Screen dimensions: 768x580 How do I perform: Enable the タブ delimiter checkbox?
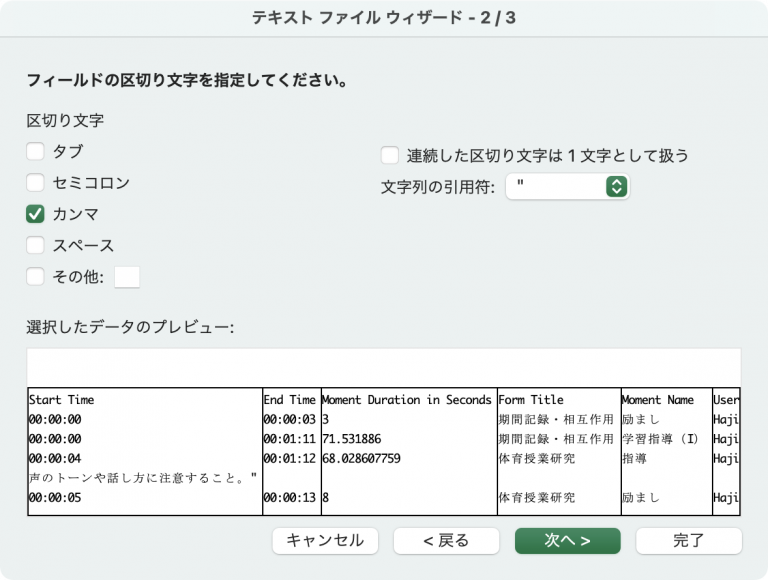pos(36,152)
